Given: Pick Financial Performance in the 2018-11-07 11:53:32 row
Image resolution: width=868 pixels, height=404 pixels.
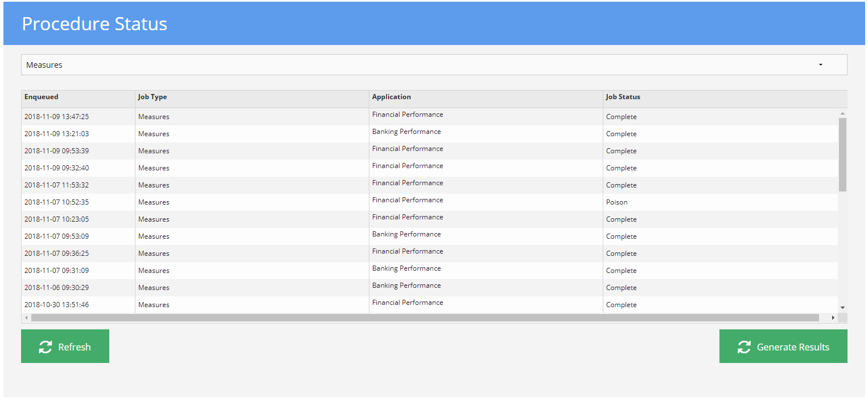Looking at the screenshot, I should [x=408, y=183].
